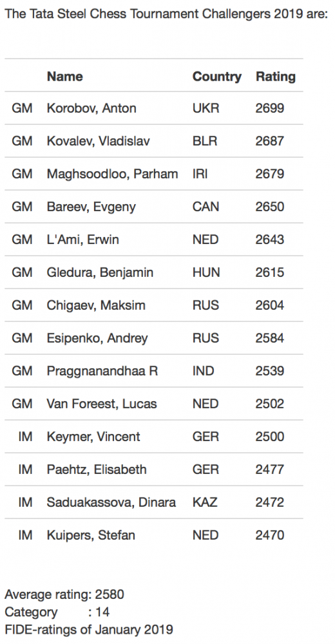Select Paehtz, Elisabeth in table

(97, 469)
